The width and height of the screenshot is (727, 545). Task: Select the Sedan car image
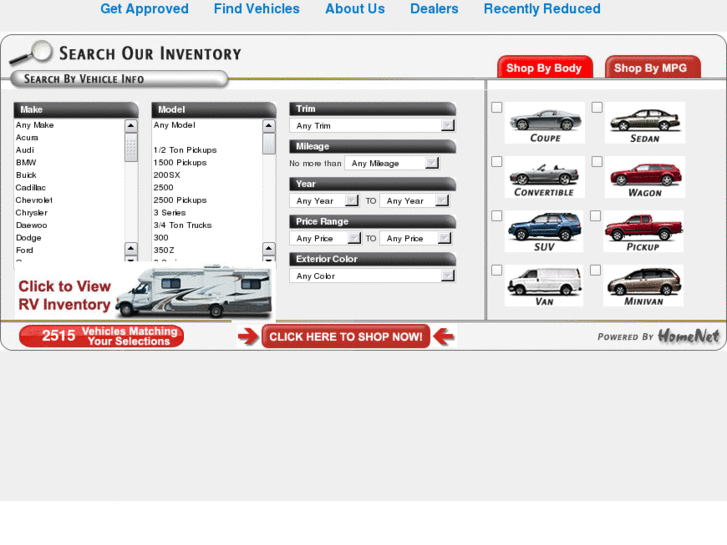coord(645,121)
